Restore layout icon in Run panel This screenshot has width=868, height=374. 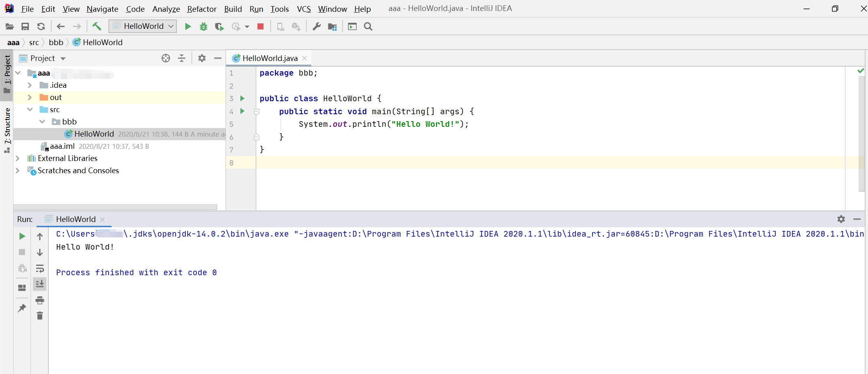coord(22,288)
